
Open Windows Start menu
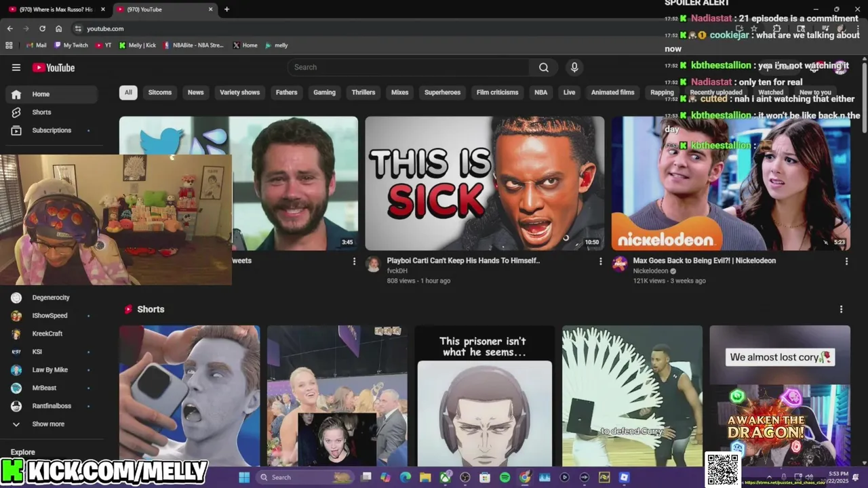[x=244, y=477]
